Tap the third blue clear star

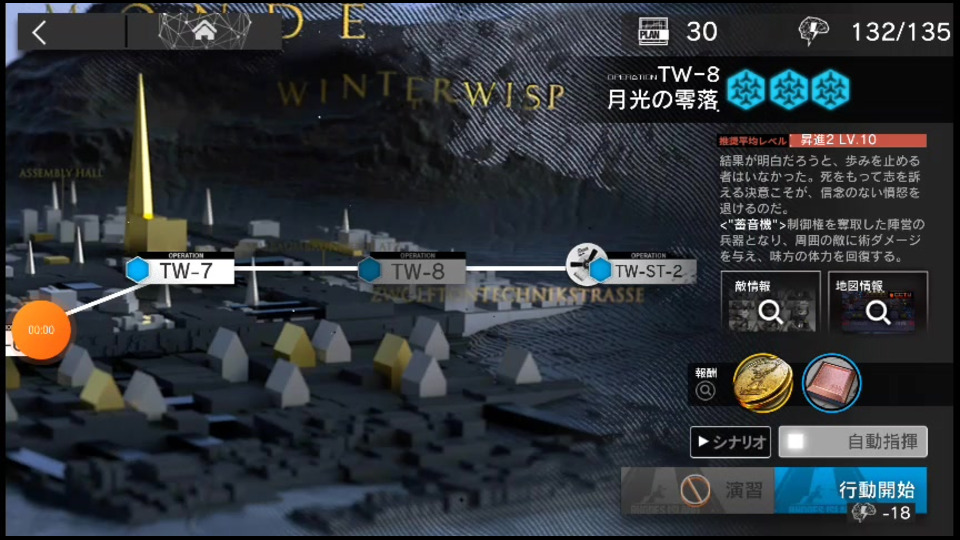click(831, 89)
